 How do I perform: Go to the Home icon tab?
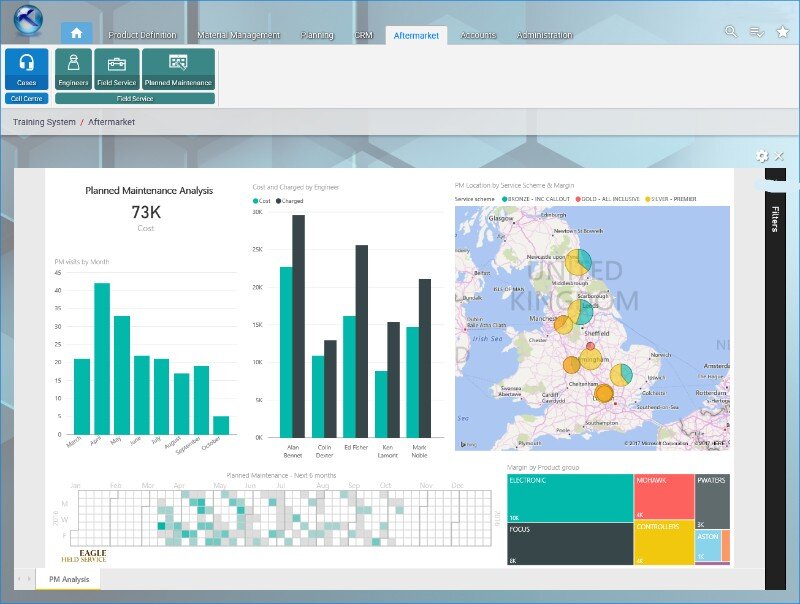click(x=76, y=33)
